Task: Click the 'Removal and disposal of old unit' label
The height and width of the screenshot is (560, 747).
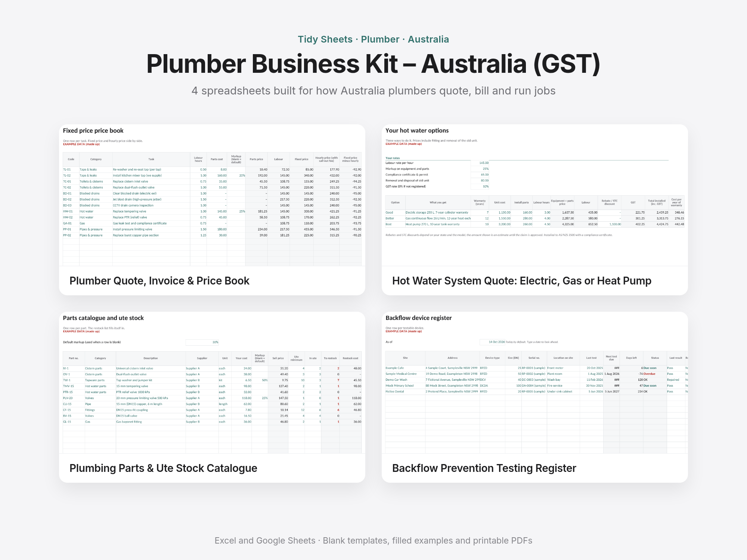Action: point(407,181)
